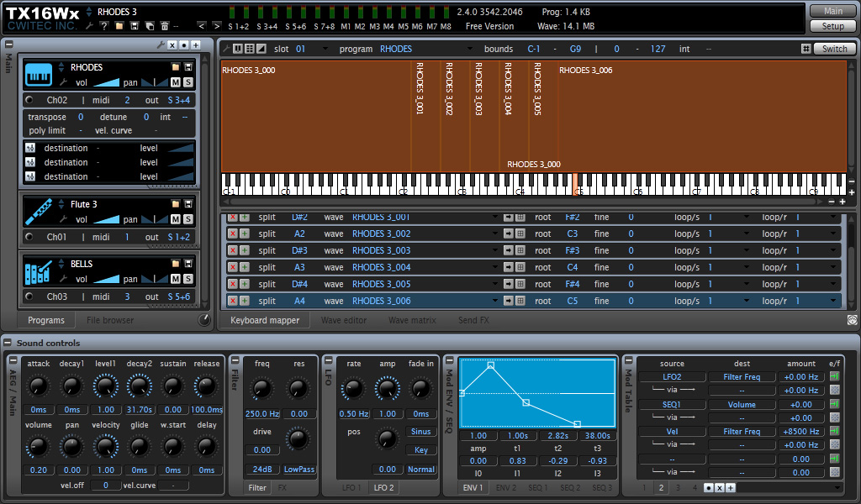Click the trash delete icon in the header

pos(164,26)
